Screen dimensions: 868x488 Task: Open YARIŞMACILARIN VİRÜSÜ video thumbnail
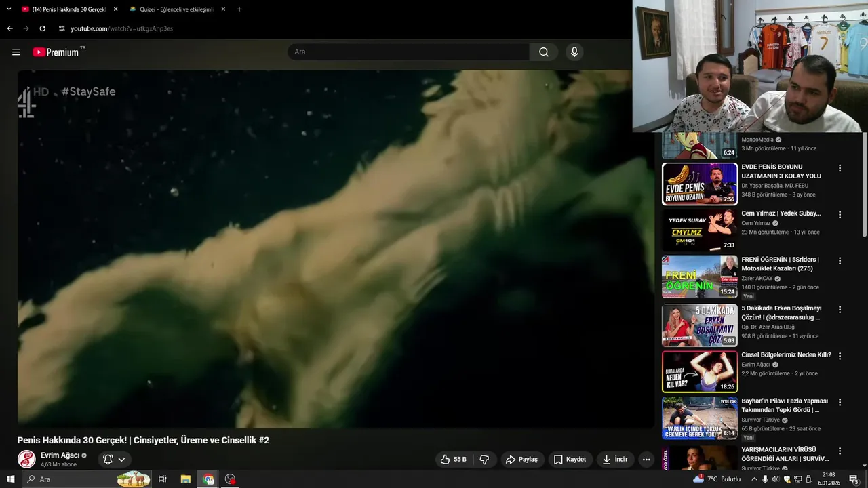(700, 457)
